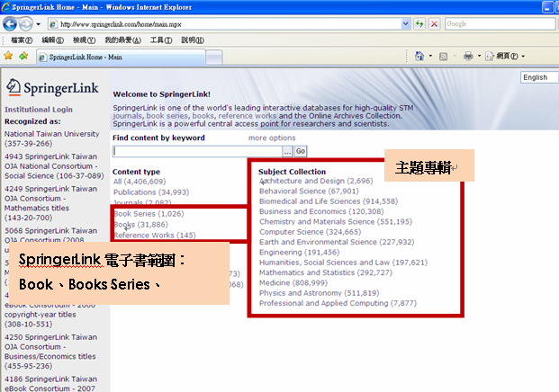Expand the Home button dropdown arrow
This screenshot has height=392, width=559.
click(430, 57)
